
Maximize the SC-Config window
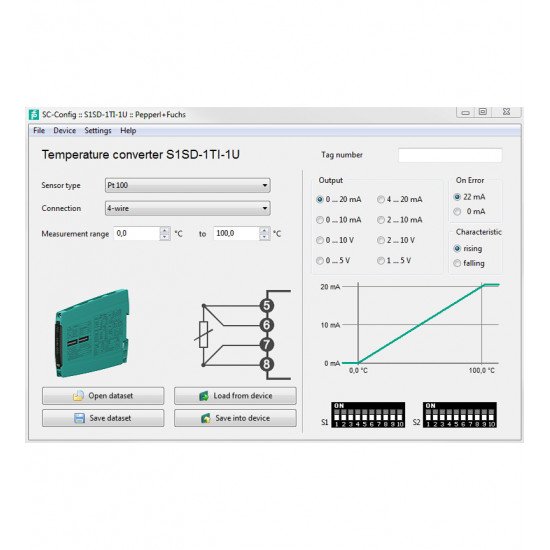[x=483, y=112]
